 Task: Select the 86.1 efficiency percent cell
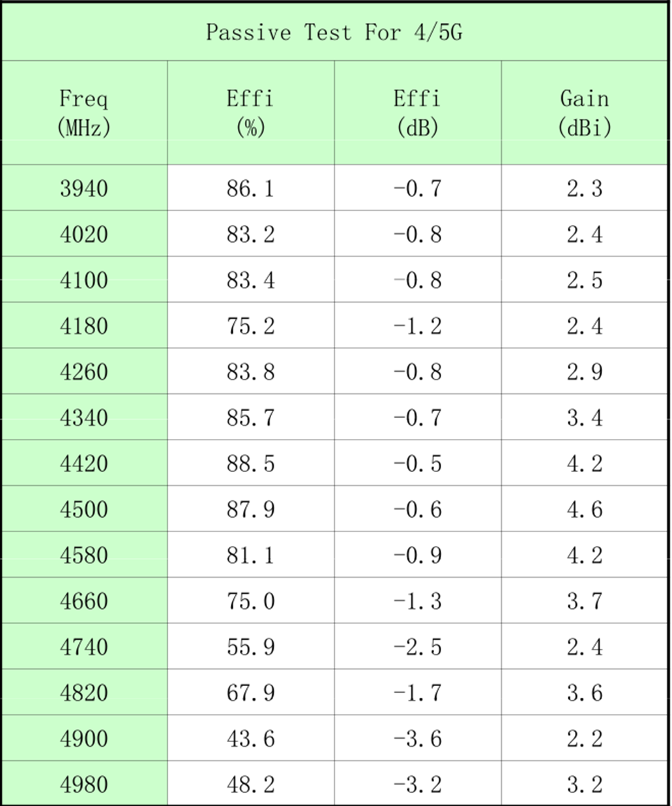[250, 188]
